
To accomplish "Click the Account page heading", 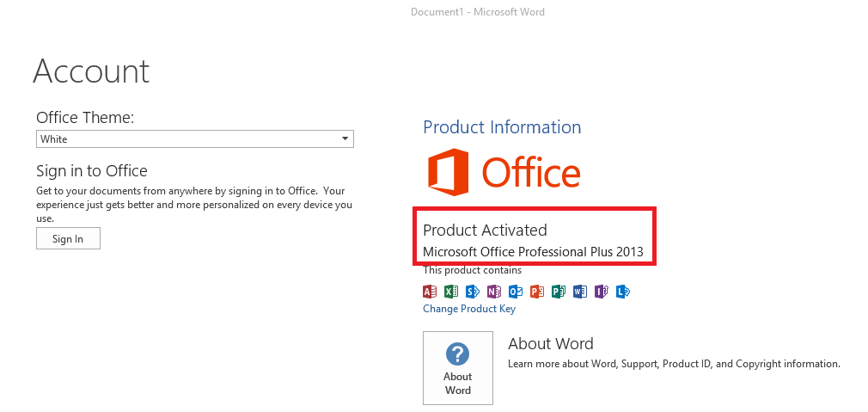I will coord(91,71).
